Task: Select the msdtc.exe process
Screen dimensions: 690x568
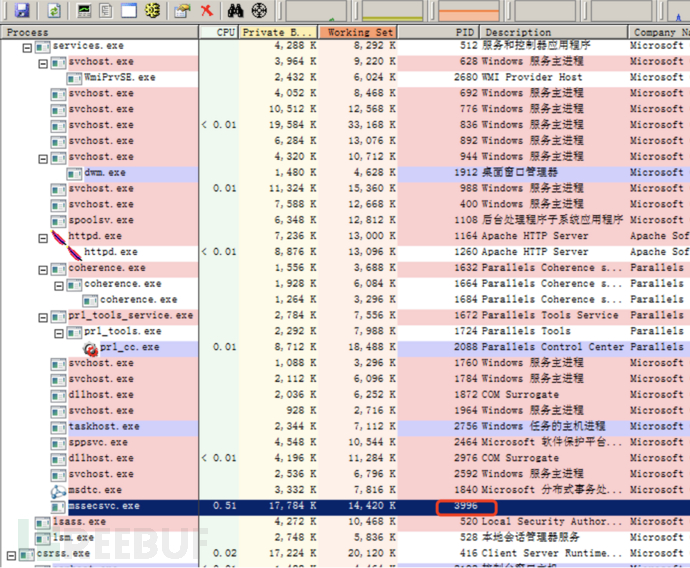Action: pos(95,490)
